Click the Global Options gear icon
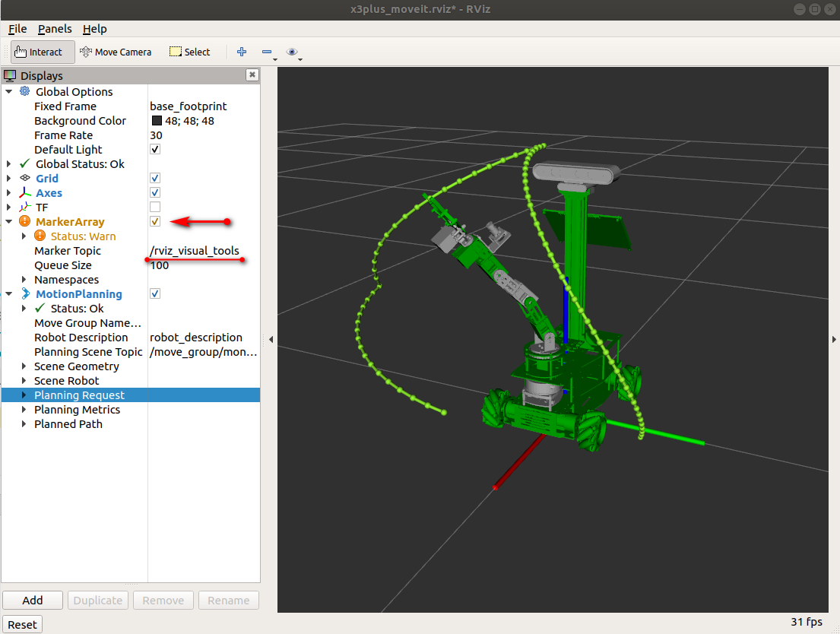 coord(24,91)
